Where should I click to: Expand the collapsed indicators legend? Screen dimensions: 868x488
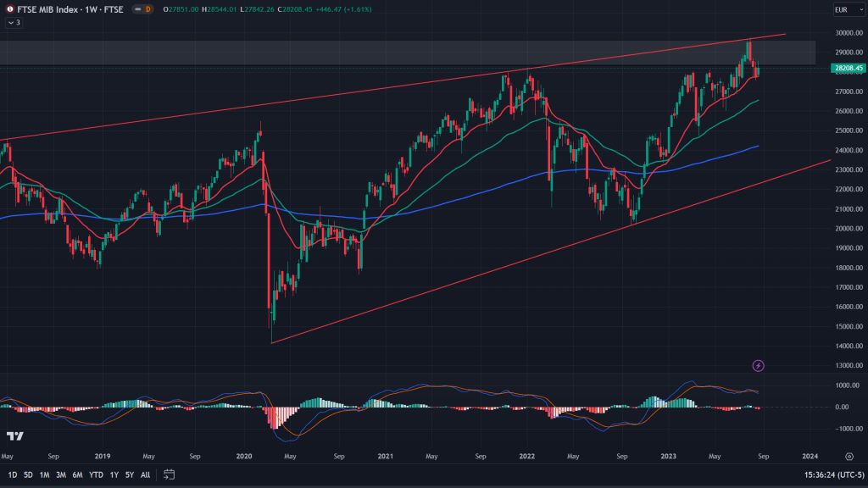(x=14, y=22)
